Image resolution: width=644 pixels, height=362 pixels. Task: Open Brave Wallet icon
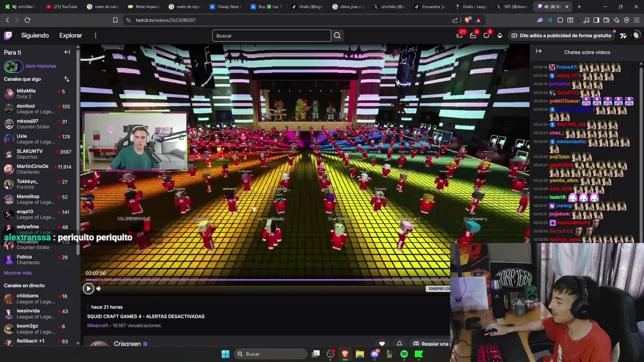606,20
